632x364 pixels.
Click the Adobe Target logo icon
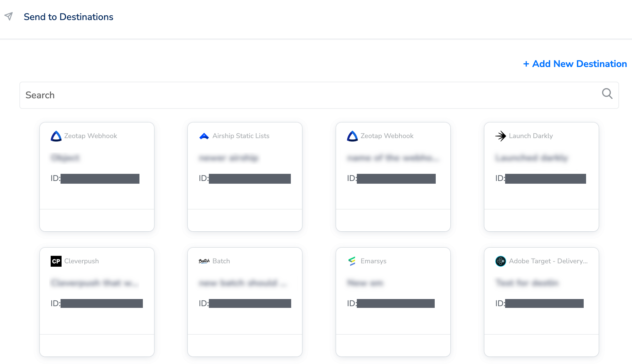[x=501, y=261]
